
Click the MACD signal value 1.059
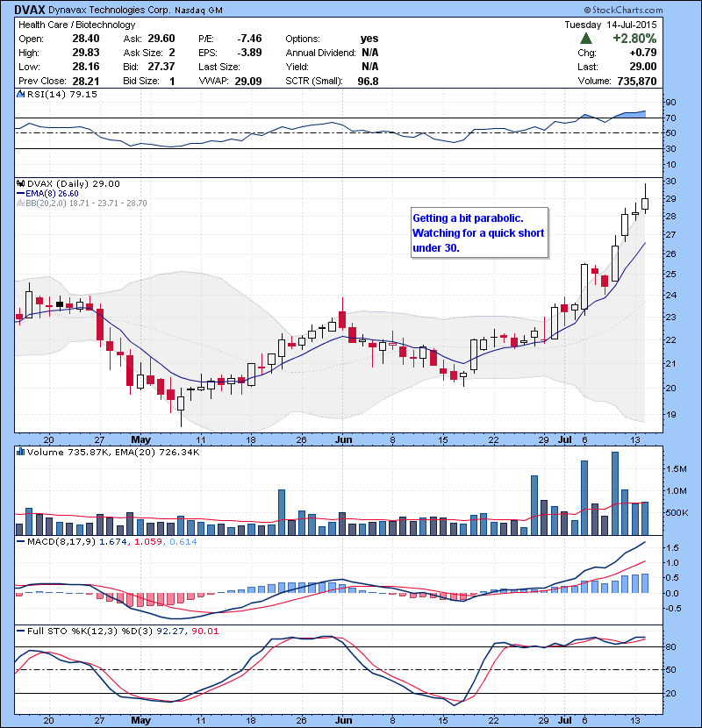[147, 542]
